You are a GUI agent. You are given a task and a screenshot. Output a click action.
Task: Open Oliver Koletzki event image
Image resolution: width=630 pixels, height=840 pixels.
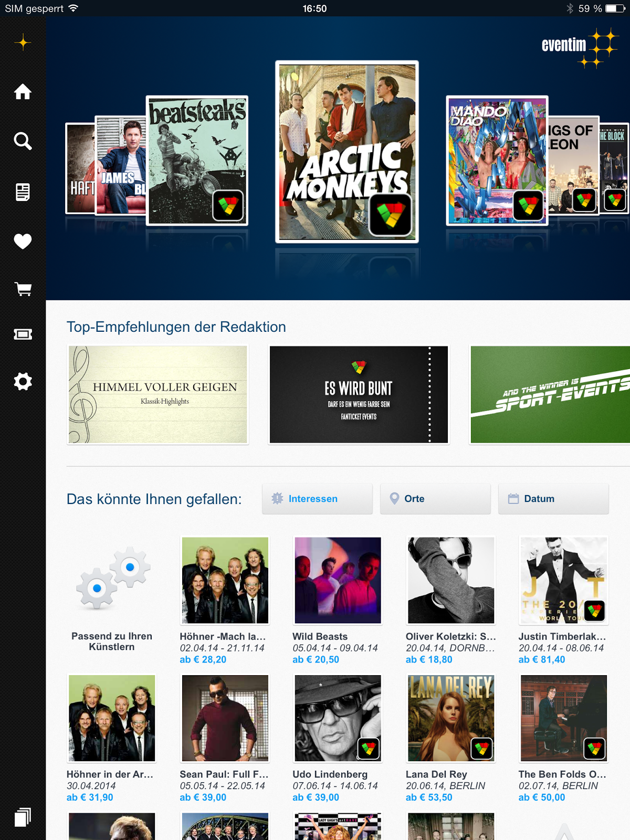(x=451, y=580)
